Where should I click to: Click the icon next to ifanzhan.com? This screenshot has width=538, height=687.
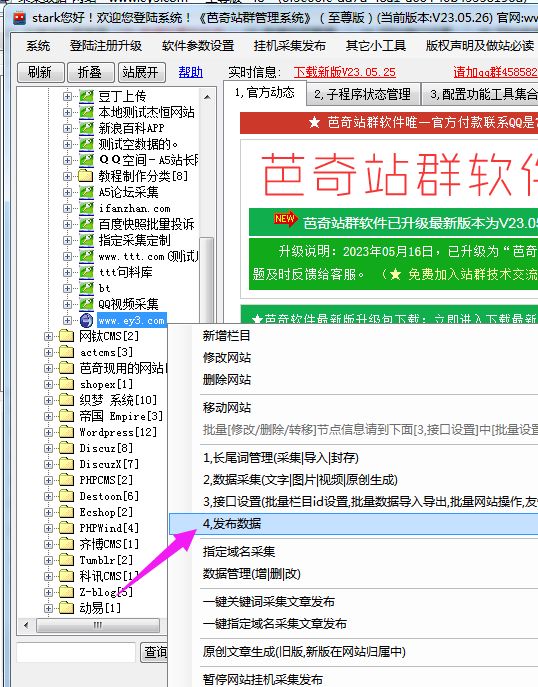(86, 208)
